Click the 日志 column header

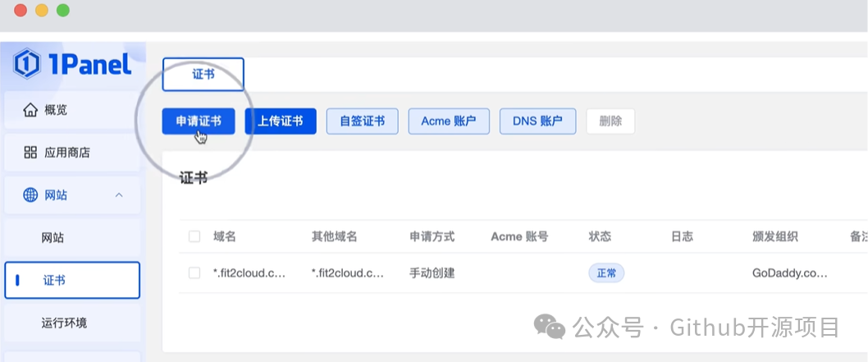[x=682, y=237]
